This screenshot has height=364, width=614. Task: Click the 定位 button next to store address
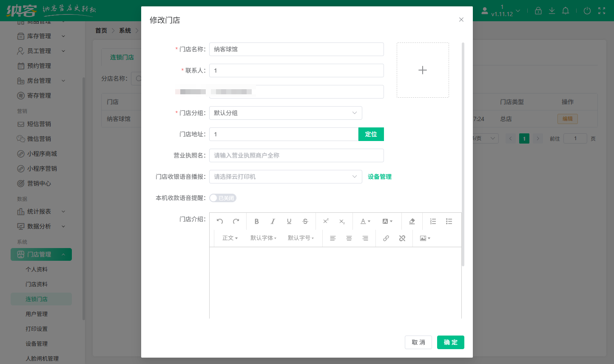(x=371, y=134)
